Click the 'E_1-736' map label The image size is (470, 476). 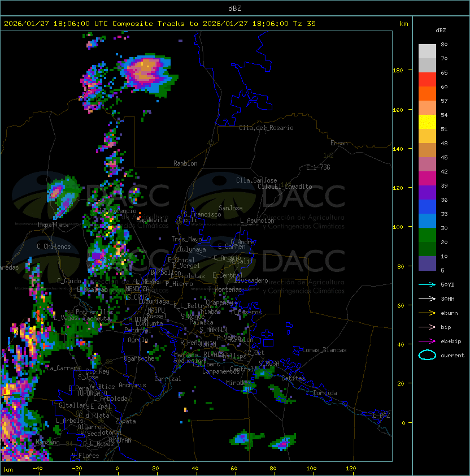pyautogui.click(x=318, y=167)
